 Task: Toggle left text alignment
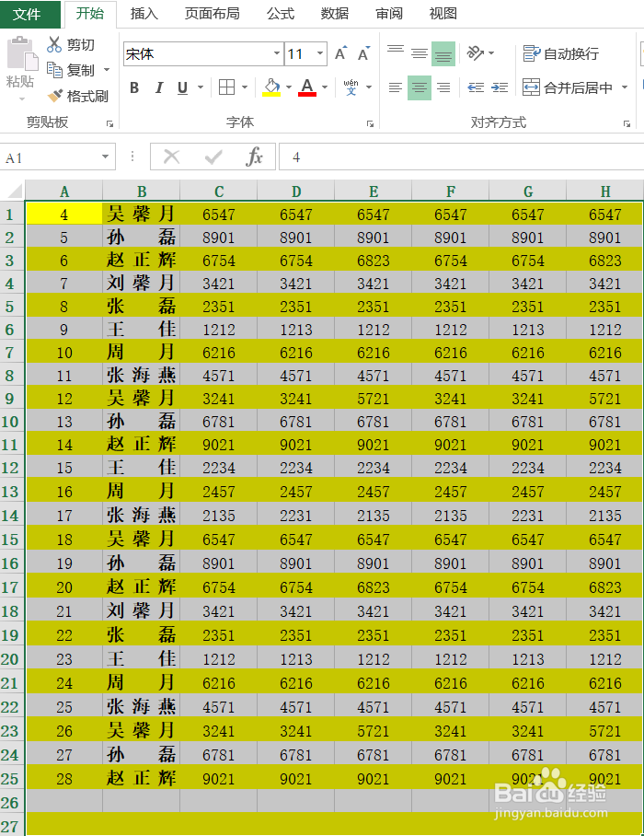(x=396, y=87)
